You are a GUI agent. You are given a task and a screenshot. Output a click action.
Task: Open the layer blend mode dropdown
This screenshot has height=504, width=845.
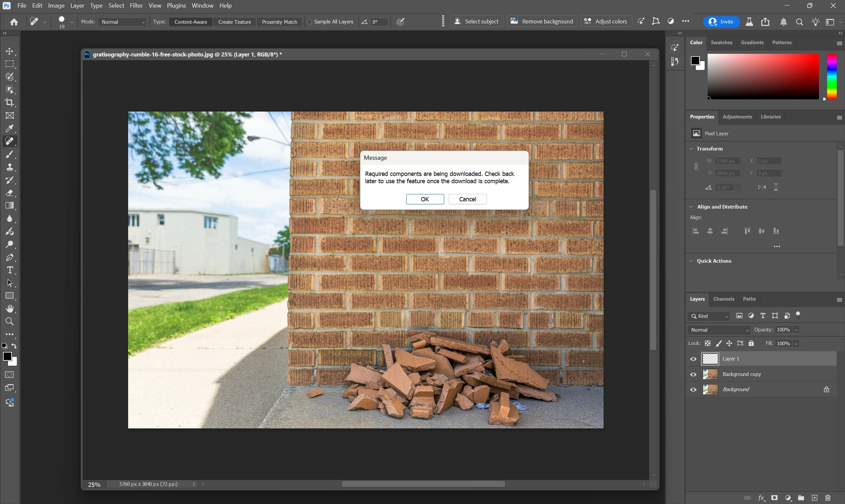[x=719, y=330]
